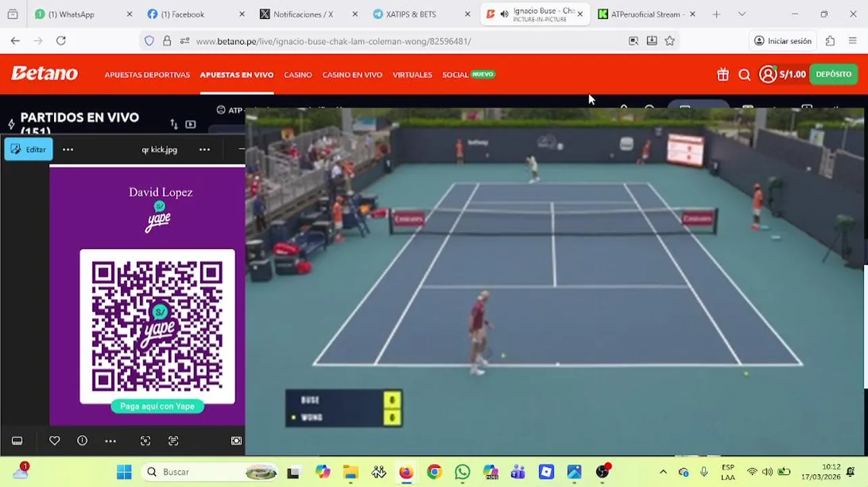The width and height of the screenshot is (868, 487).
Task: Bookmark this page with the star
Action: point(669,41)
